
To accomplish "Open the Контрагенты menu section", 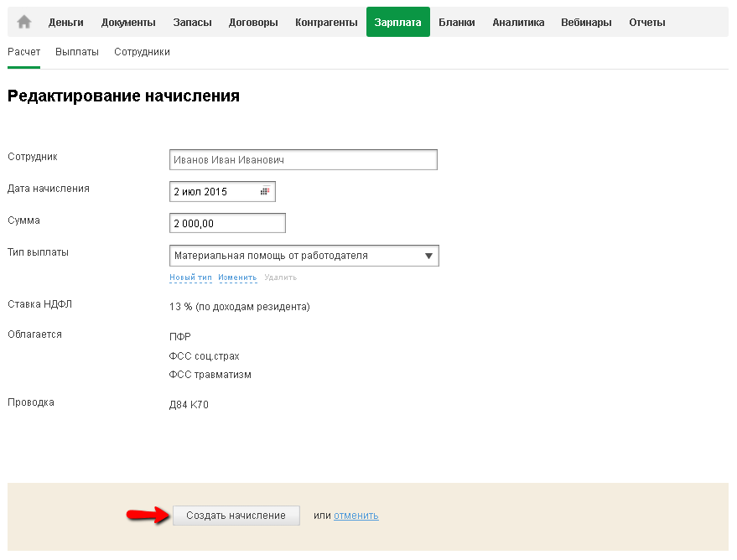I will (326, 23).
